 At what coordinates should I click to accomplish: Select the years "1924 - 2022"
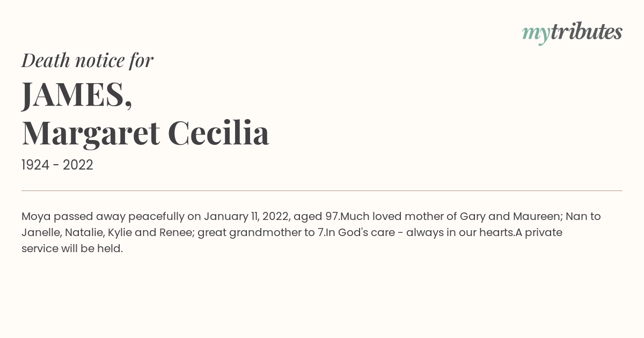point(57,165)
